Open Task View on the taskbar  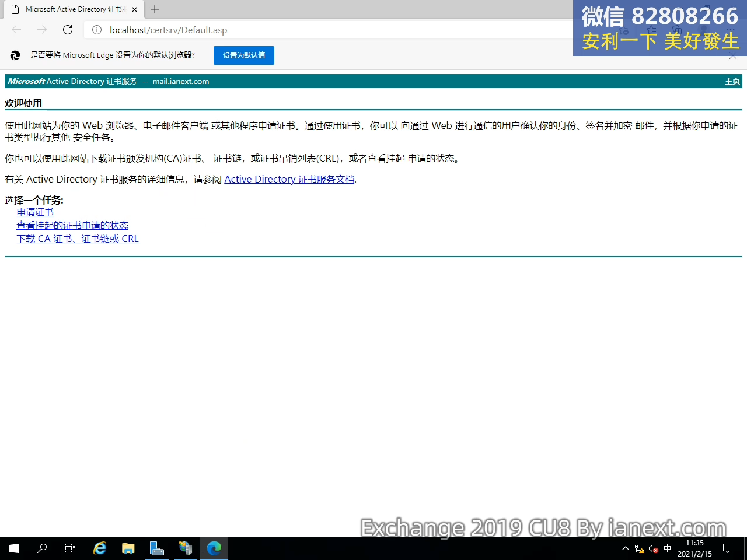pyautogui.click(x=70, y=548)
